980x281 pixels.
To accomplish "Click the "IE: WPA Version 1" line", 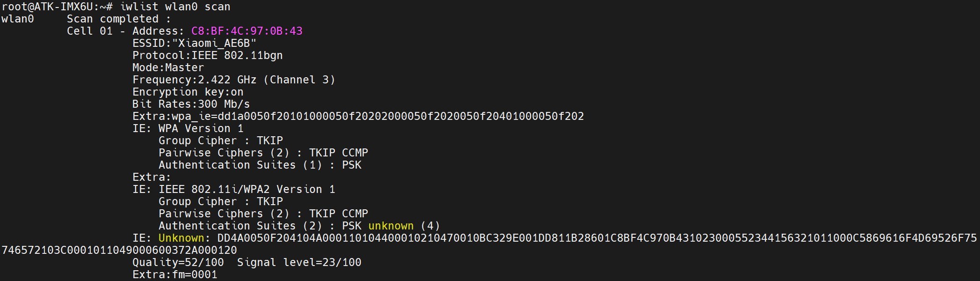I will (188, 128).
